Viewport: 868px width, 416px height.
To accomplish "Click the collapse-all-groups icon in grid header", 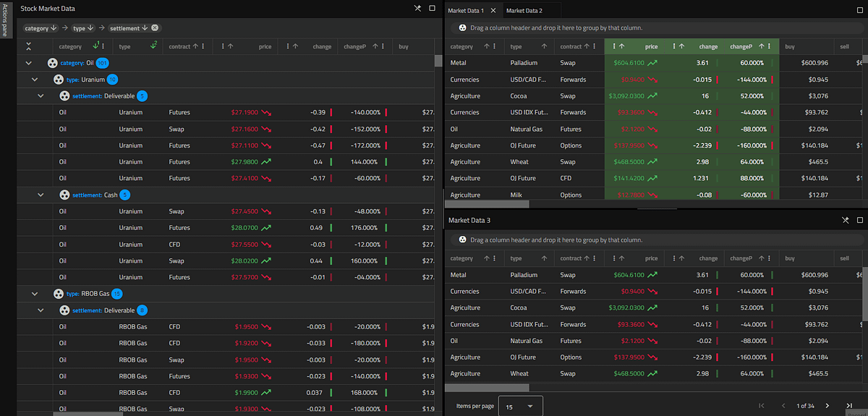I will [x=28, y=46].
